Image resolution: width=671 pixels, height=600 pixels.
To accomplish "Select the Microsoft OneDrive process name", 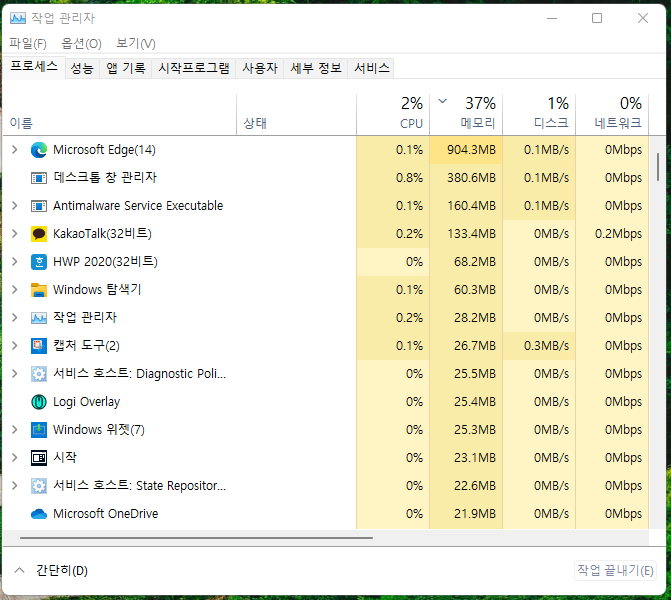I will [x=106, y=514].
